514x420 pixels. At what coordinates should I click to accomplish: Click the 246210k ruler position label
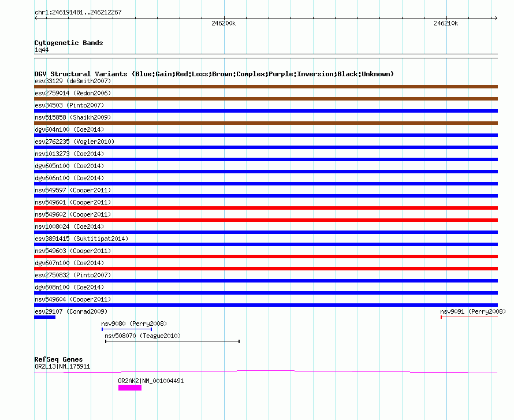pos(446,23)
